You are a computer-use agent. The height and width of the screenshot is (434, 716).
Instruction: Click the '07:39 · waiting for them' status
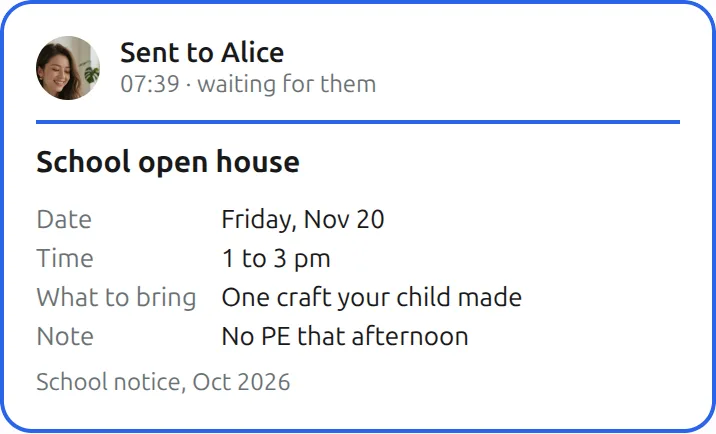point(248,84)
